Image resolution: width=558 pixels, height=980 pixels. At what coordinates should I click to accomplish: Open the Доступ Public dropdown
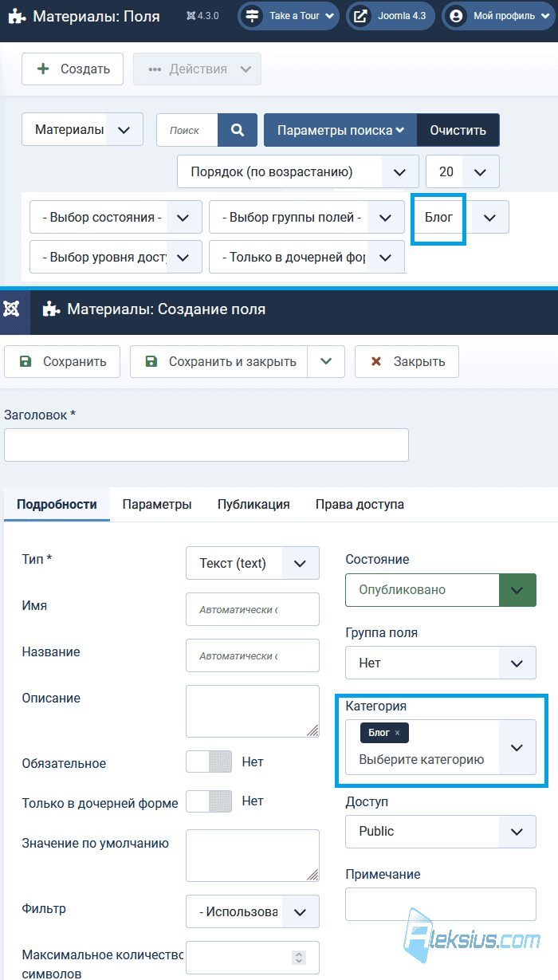[x=441, y=831]
